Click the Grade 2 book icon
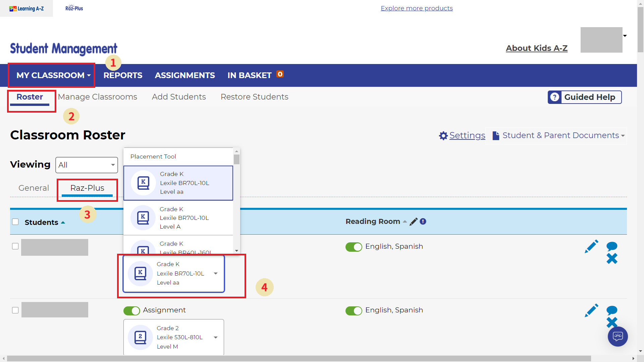This screenshot has width=644, height=362. [x=140, y=337]
